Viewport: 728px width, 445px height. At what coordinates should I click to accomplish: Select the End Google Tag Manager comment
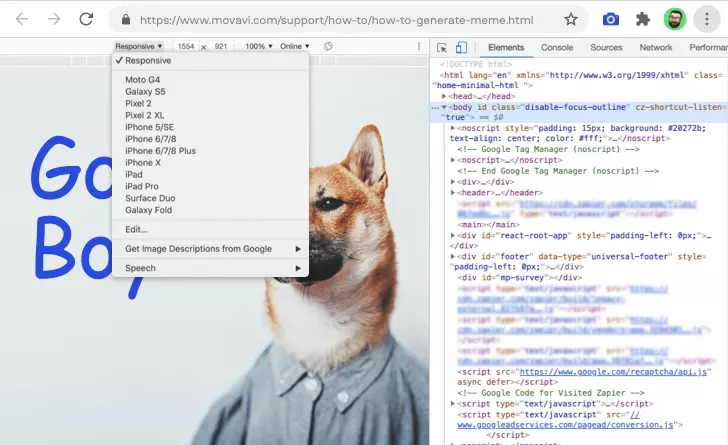tap(558, 171)
